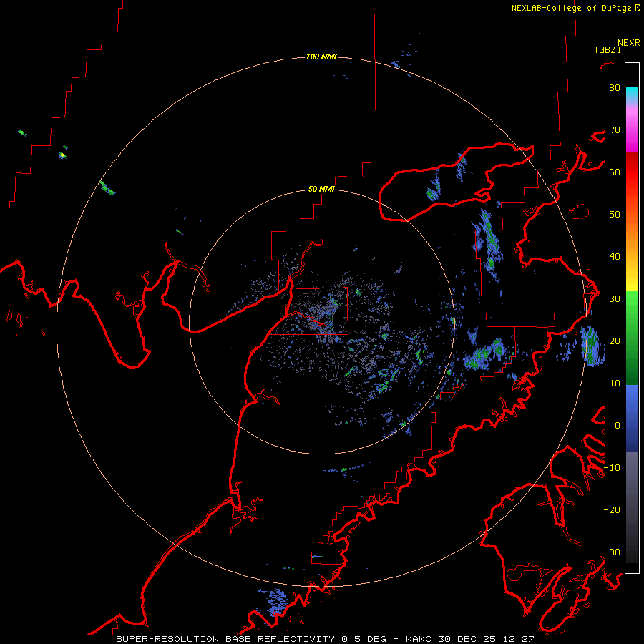Select the 50 NMI range ring label

pyautogui.click(x=321, y=190)
